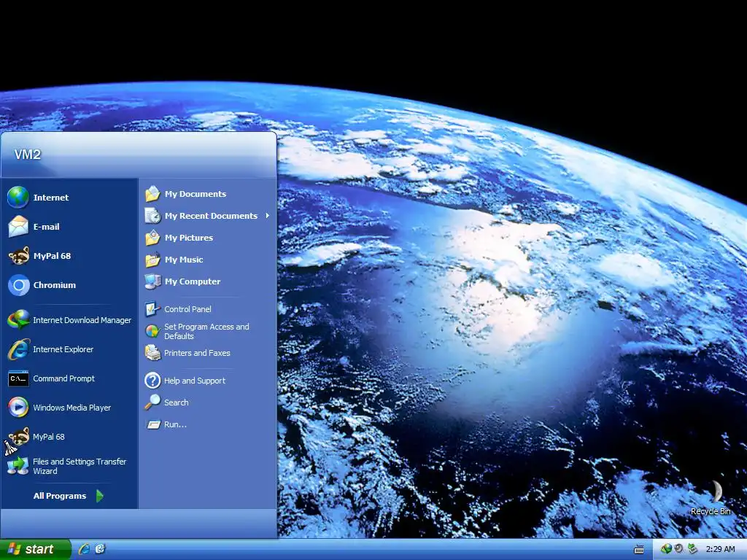747x560 pixels.
Task: Open Set Program Access and Defaults
Action: (208, 331)
